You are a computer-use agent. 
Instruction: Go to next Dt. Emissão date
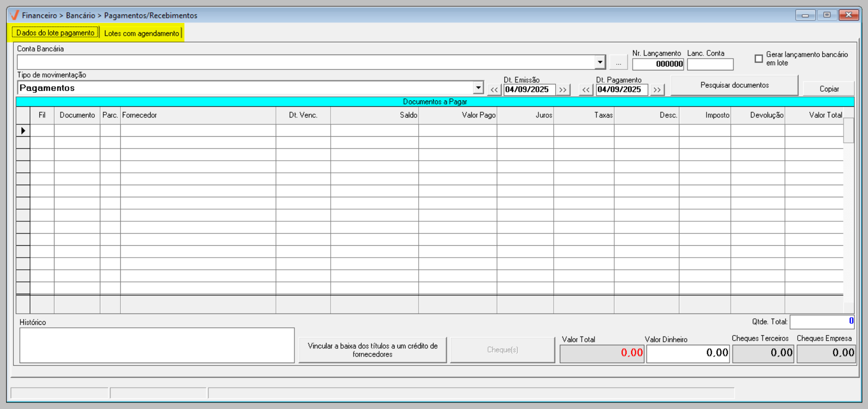(562, 90)
